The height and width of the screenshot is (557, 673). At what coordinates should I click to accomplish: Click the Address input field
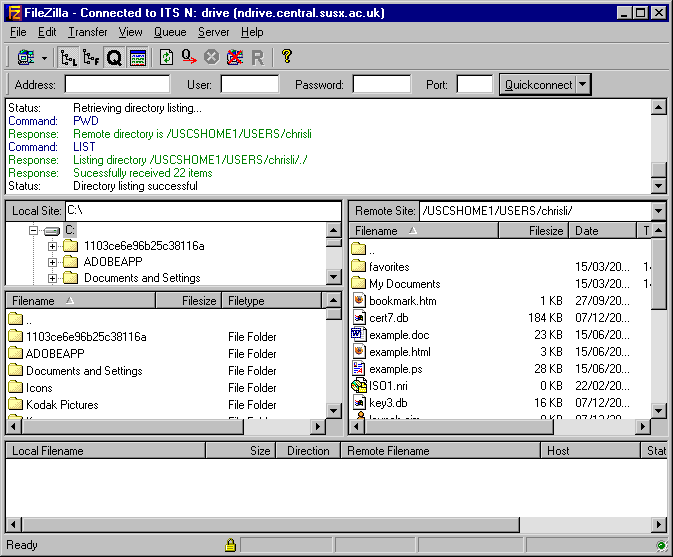click(x=117, y=84)
